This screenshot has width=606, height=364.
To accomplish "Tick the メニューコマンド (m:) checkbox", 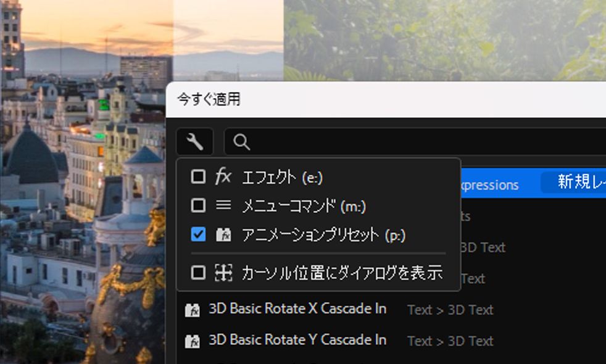I will [x=198, y=205].
